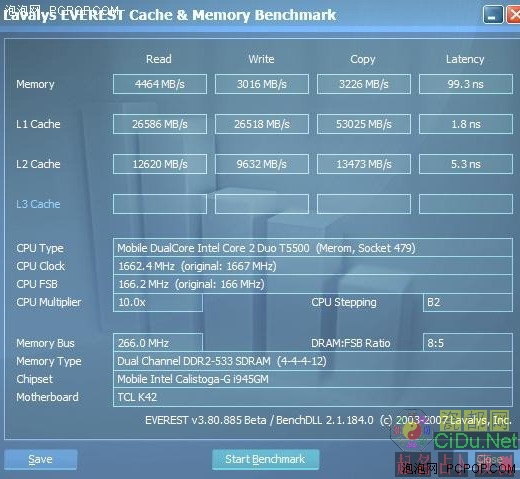Click the CPU FSB label

point(37,284)
